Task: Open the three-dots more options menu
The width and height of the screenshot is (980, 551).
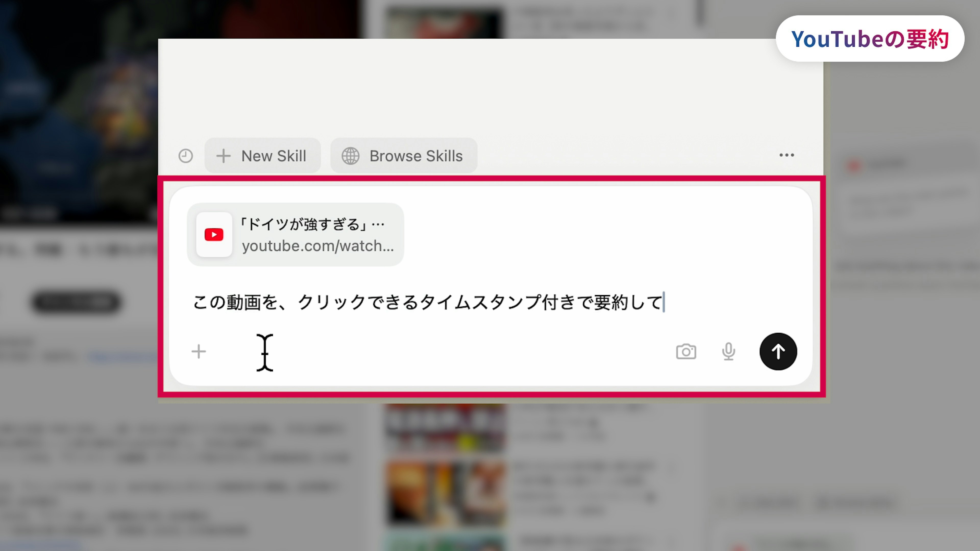Action: (x=786, y=155)
